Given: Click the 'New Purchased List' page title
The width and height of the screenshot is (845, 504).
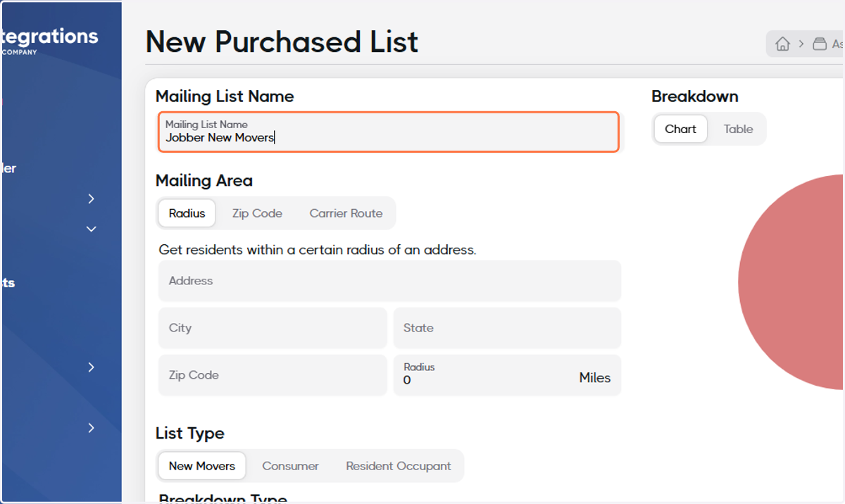Looking at the screenshot, I should tap(282, 42).
